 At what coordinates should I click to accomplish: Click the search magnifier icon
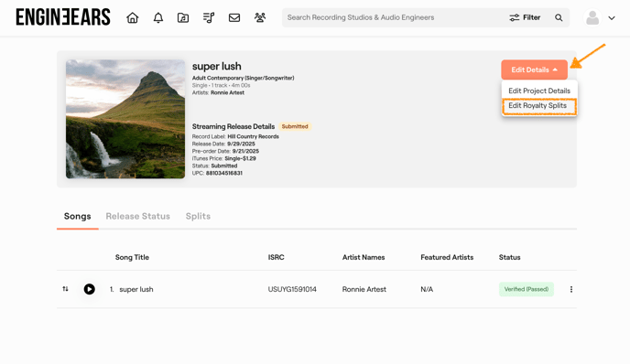(x=559, y=17)
